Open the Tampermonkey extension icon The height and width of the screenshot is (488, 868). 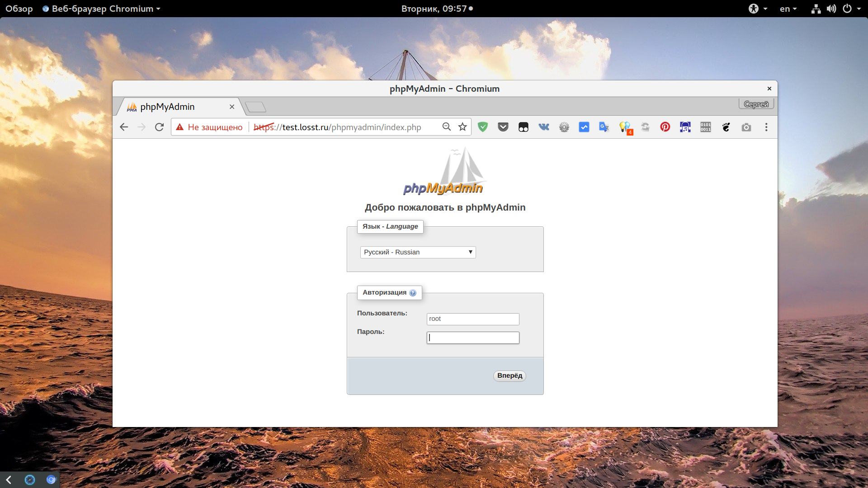[524, 127]
